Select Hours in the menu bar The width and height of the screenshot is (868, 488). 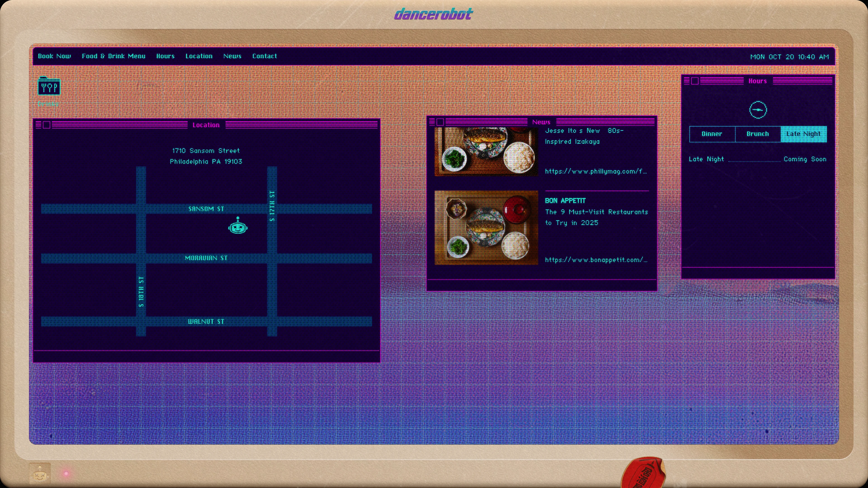pyautogui.click(x=165, y=56)
